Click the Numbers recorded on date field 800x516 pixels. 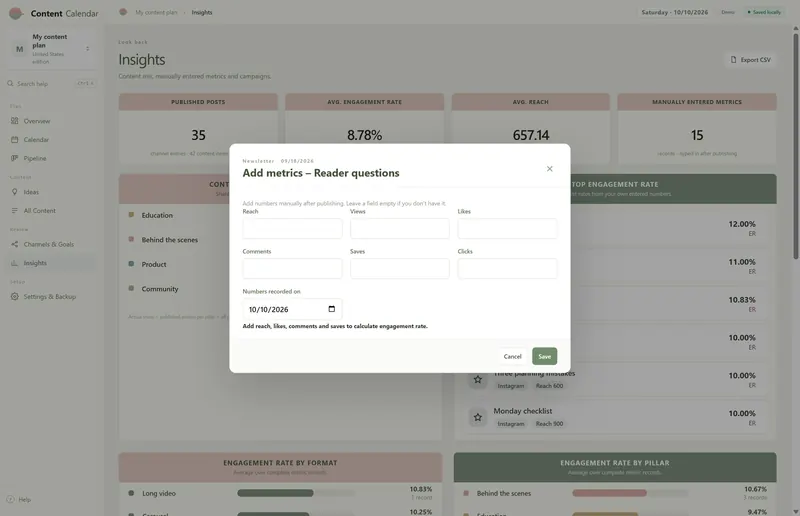(292, 309)
